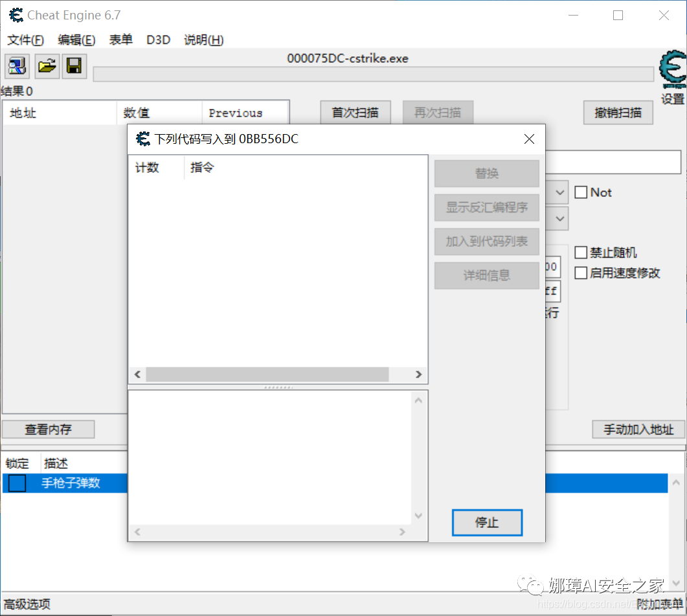Click the scan value input field

tap(613, 162)
